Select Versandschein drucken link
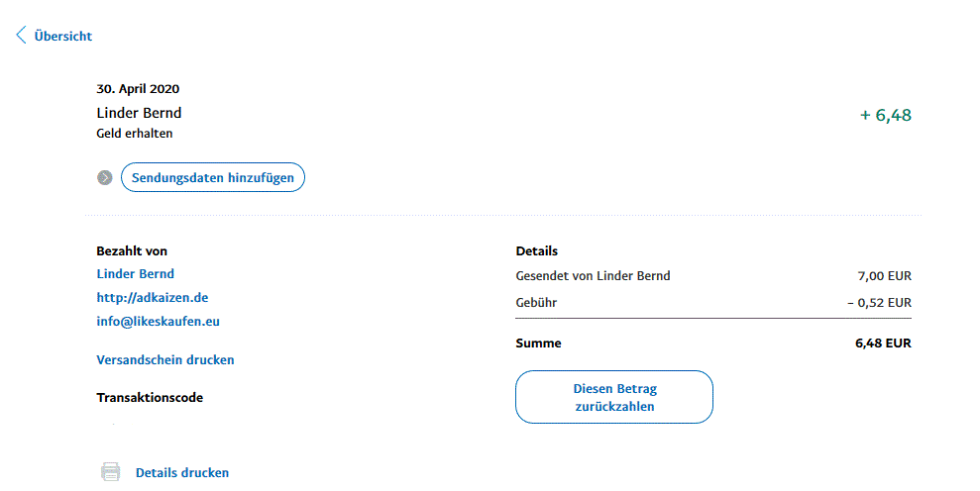 click(x=164, y=360)
